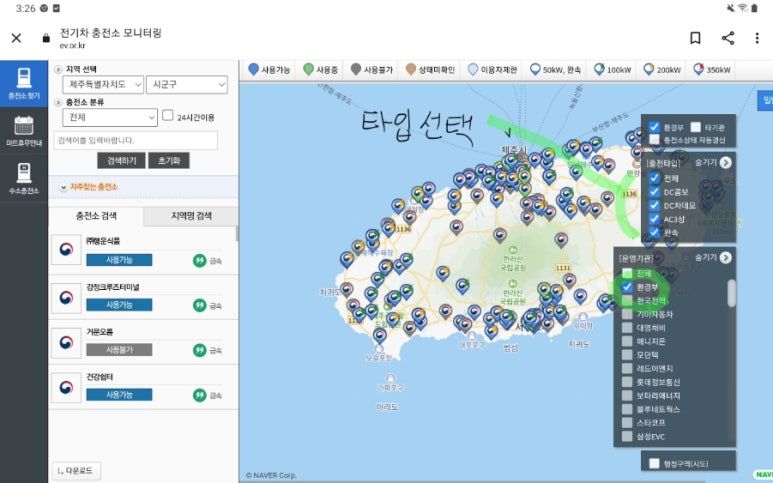
Task: Check the 에니지은 operator checkbox
Action: click(627, 341)
